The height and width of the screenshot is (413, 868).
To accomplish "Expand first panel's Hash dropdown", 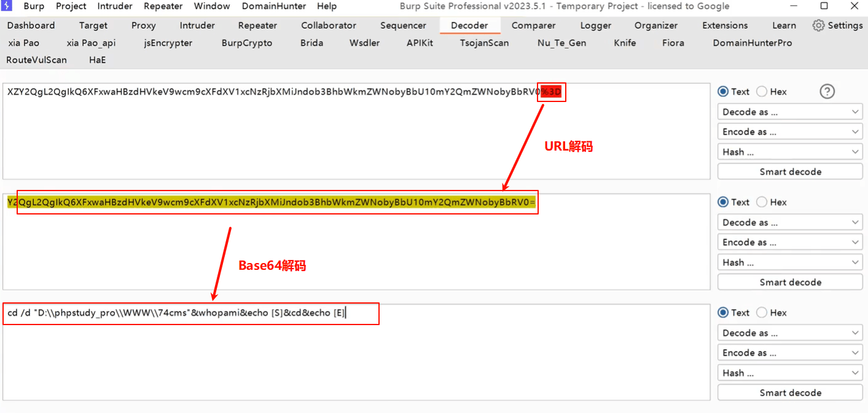I will point(790,152).
